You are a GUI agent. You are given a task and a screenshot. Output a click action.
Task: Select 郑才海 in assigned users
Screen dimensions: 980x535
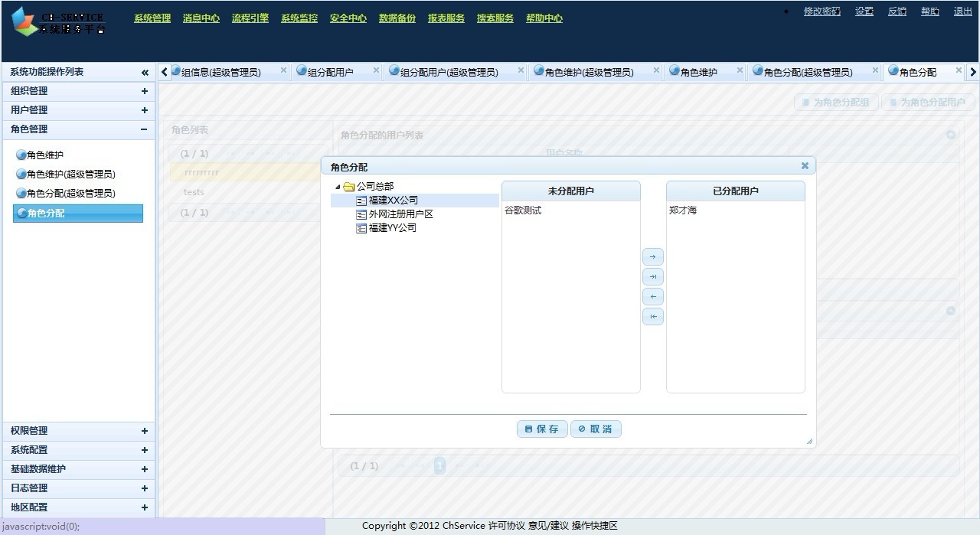(683, 210)
